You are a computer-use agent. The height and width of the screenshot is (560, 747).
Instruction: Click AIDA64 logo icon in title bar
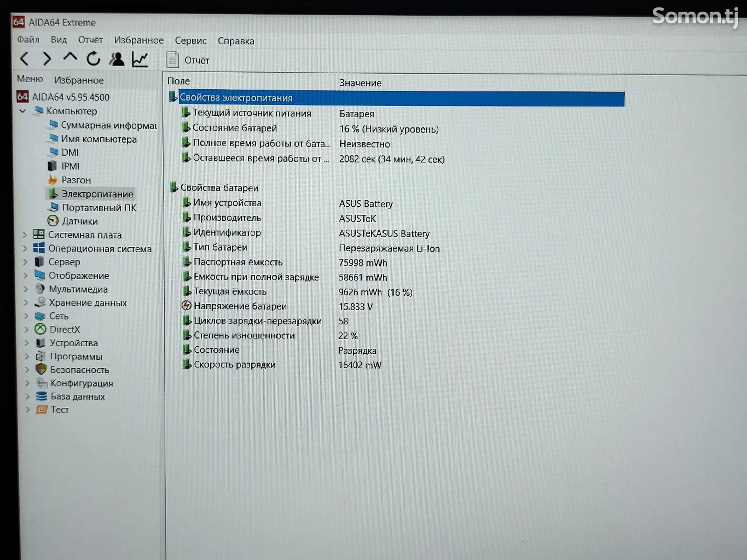19,21
